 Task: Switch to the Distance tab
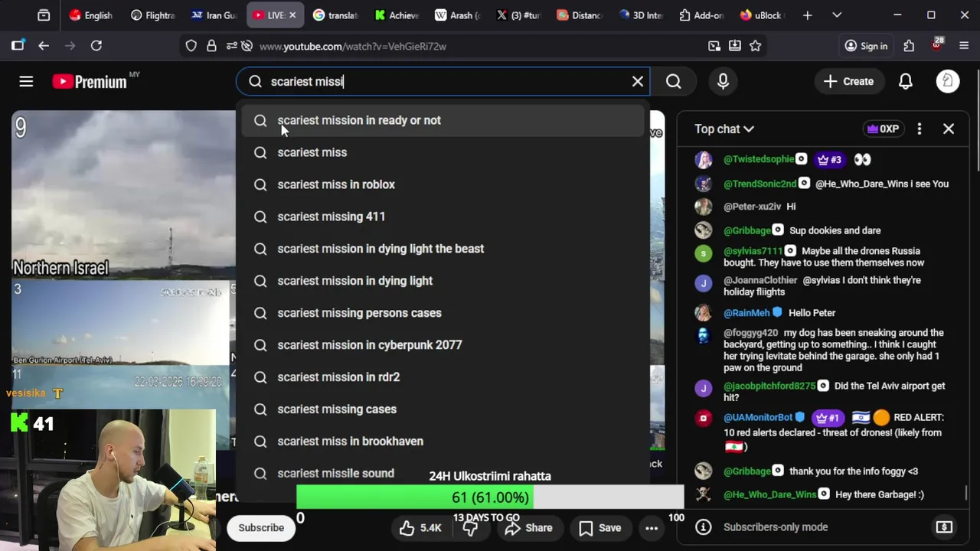tap(580, 15)
